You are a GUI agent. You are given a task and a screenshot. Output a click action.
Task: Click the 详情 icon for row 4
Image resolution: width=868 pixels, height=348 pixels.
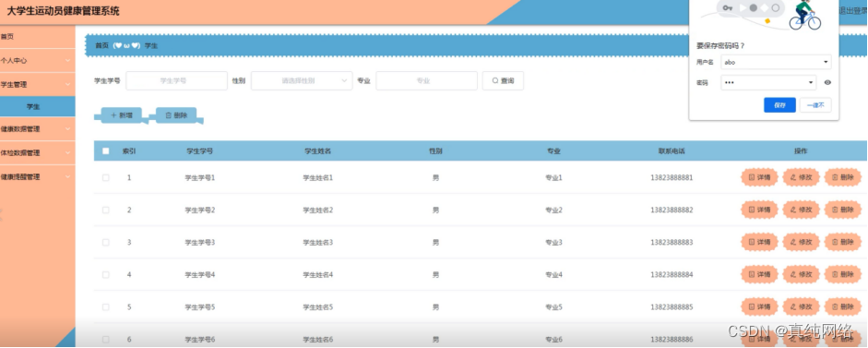(759, 274)
